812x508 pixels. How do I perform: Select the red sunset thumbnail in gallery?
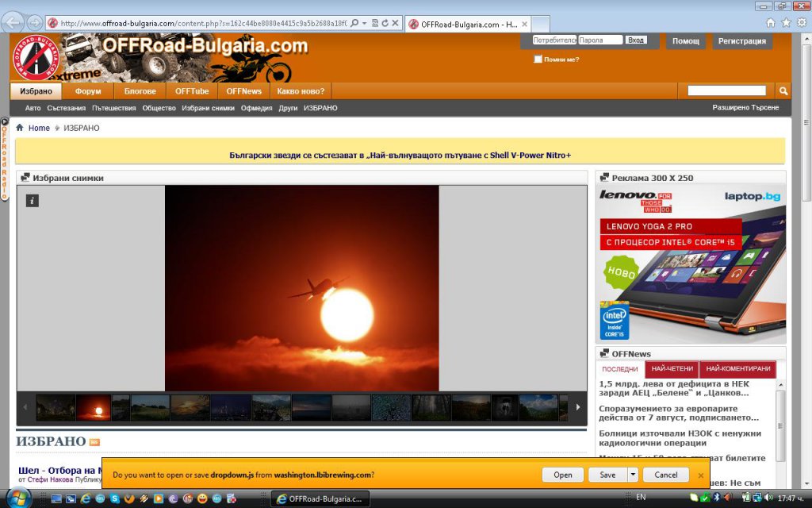tap(94, 407)
